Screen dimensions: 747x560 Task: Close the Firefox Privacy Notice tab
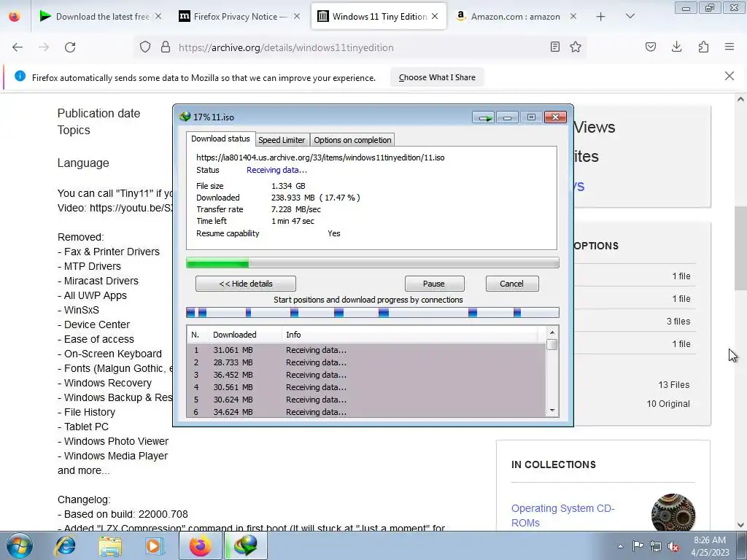[297, 17]
